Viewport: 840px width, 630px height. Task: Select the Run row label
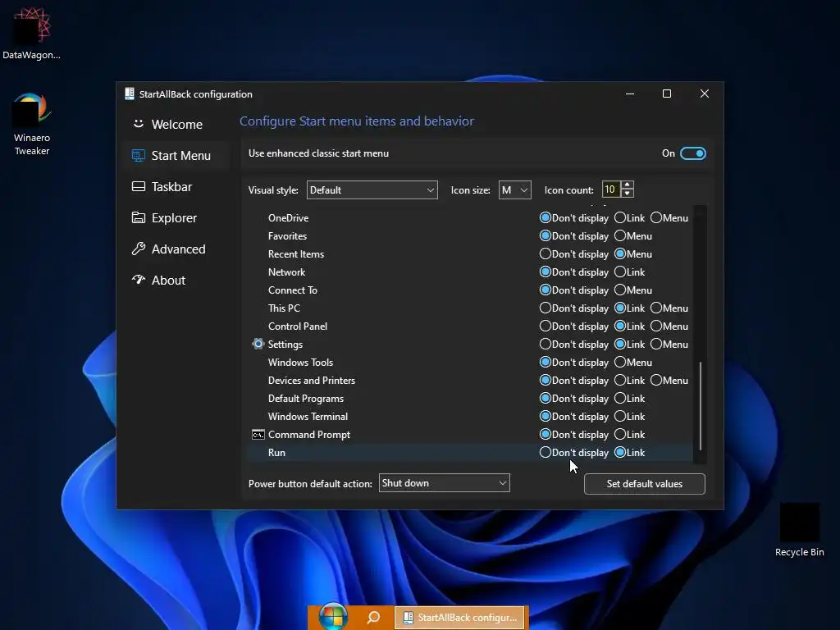coord(276,453)
